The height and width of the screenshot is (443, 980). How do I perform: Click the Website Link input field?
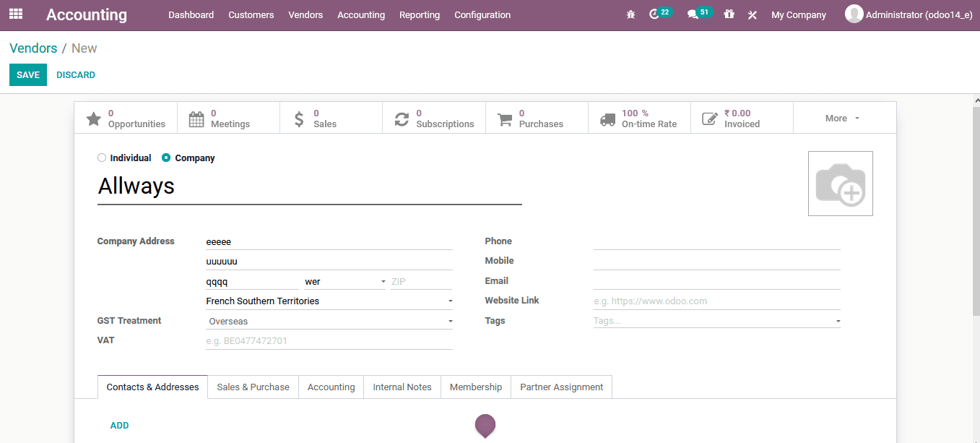717,301
